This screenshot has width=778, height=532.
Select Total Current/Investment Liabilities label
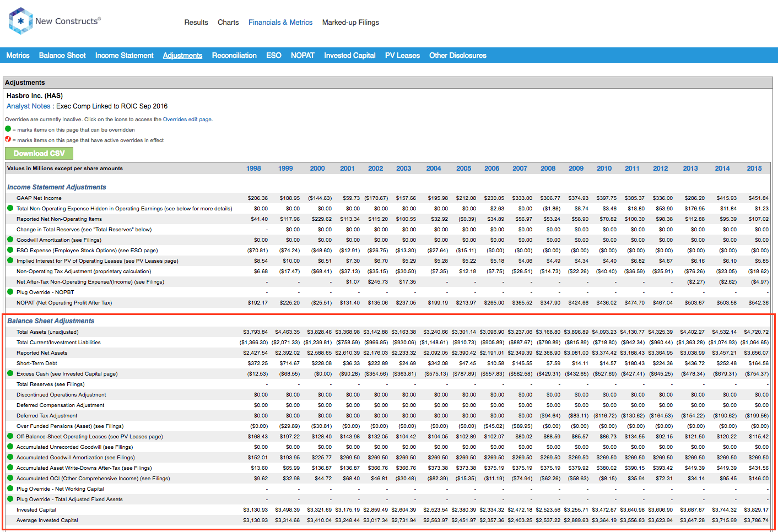(58, 343)
